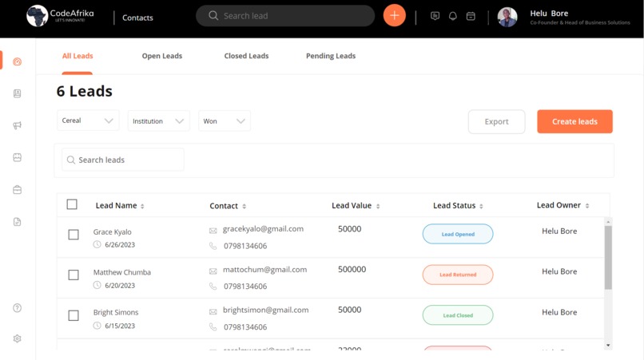Sort by Lead Owner column arrows
The image size is (644, 360).
(x=587, y=206)
